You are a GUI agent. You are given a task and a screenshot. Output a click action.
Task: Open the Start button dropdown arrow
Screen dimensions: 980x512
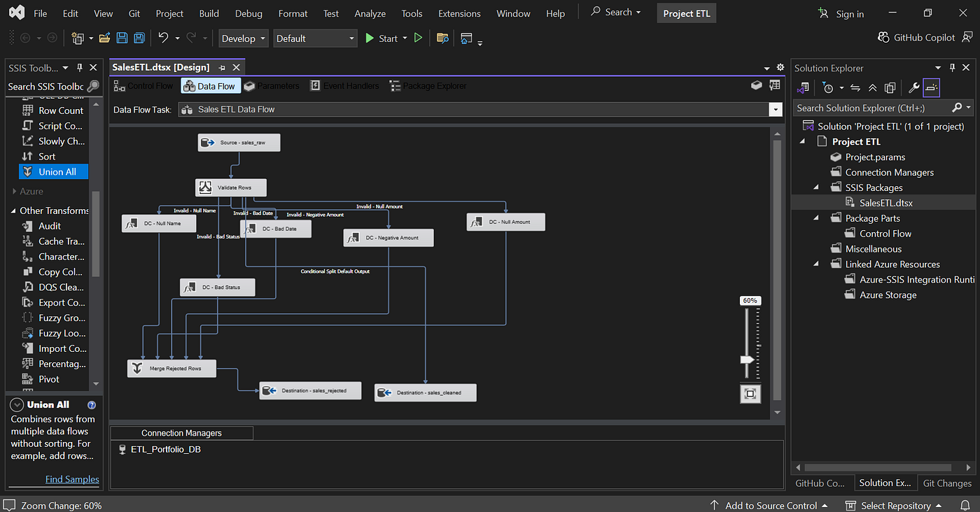click(x=405, y=38)
